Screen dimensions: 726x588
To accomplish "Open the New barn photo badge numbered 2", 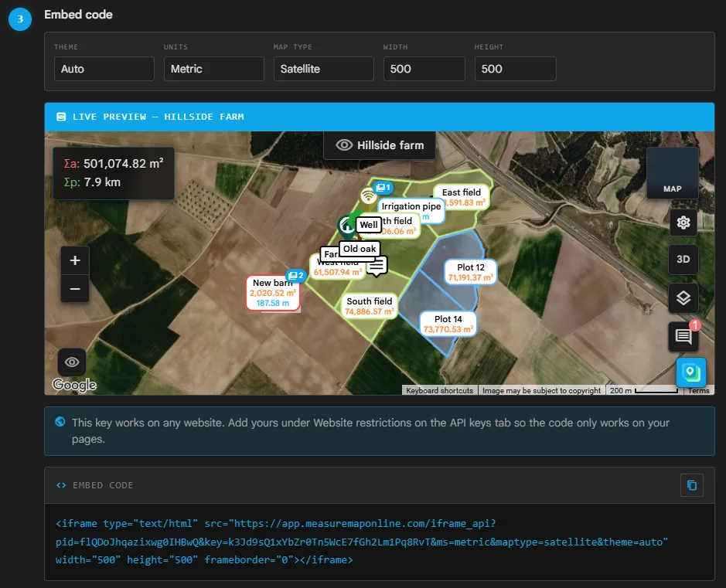I will tap(296, 276).
